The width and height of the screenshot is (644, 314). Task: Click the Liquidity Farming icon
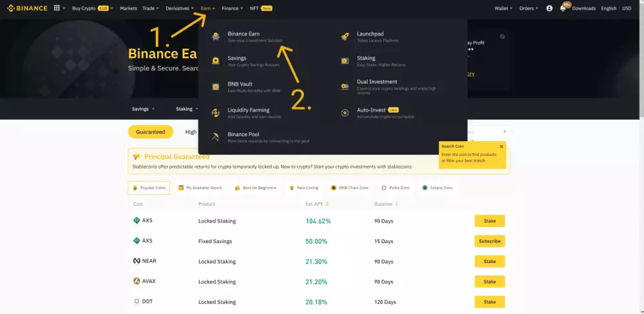tap(216, 113)
